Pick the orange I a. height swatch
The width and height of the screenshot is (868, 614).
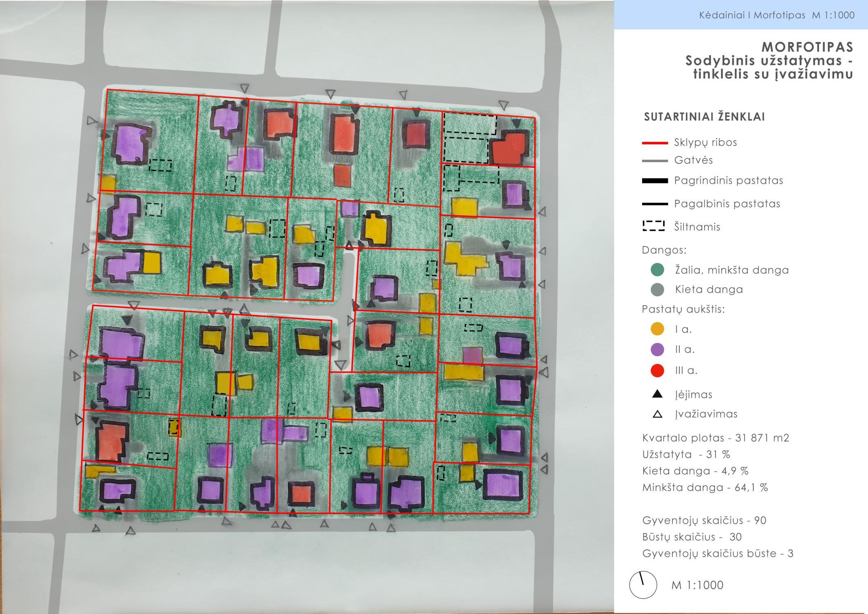(657, 329)
